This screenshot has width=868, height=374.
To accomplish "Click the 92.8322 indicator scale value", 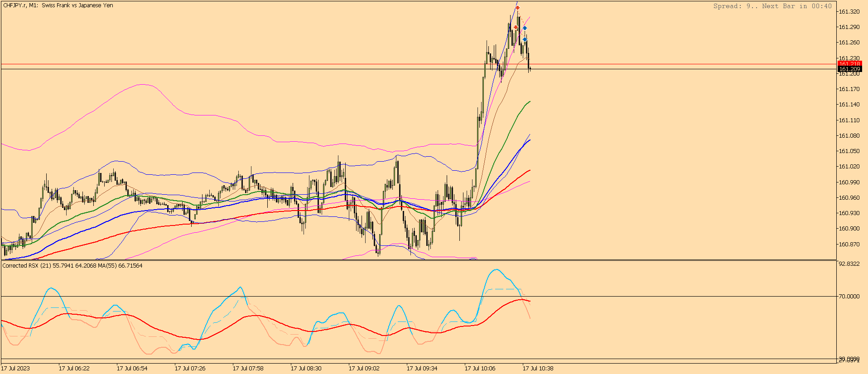I will 849,264.
